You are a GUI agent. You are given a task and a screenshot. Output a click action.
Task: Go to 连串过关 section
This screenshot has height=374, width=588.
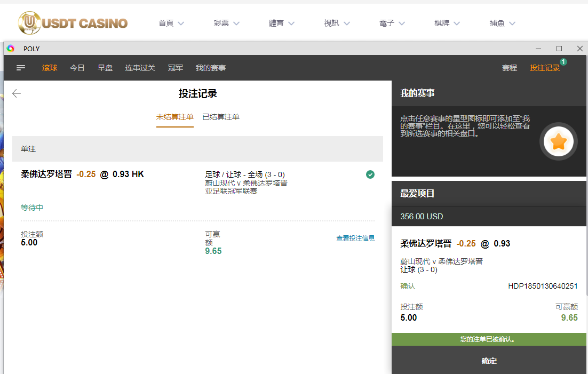[140, 68]
